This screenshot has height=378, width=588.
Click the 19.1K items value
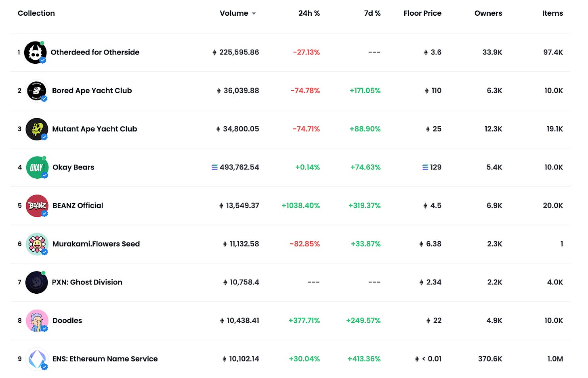click(x=555, y=129)
